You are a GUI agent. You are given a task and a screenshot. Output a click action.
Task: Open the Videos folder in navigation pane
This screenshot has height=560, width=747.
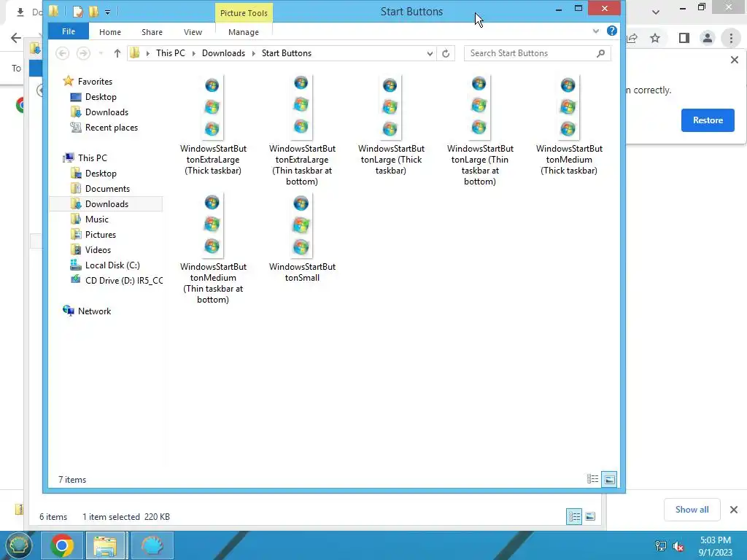point(98,249)
